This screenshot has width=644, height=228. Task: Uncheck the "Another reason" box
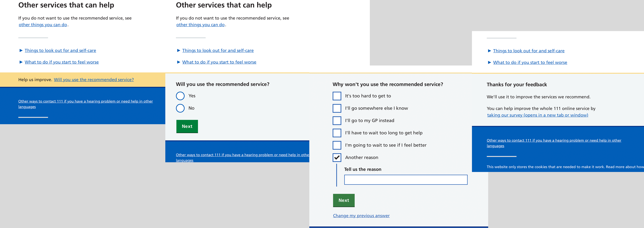tap(337, 157)
